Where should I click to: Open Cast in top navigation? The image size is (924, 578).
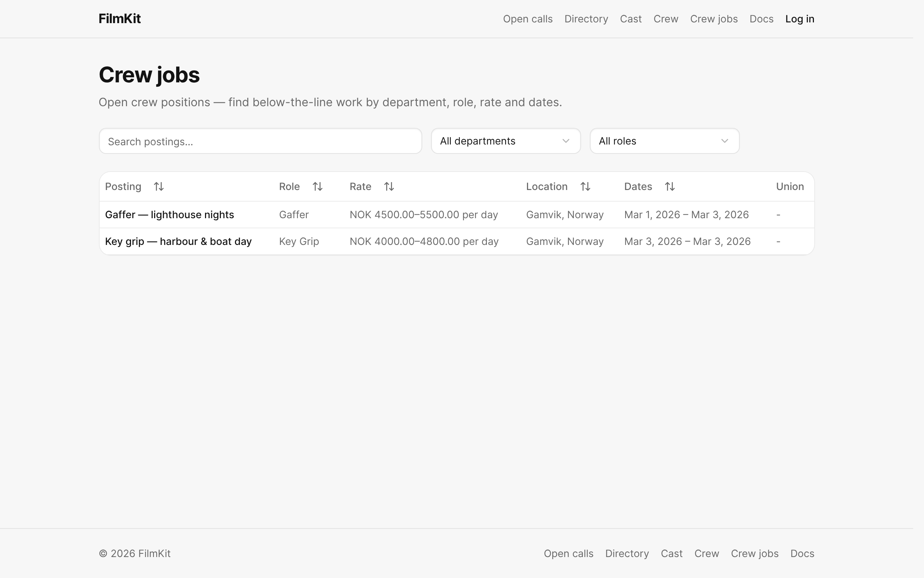click(631, 19)
